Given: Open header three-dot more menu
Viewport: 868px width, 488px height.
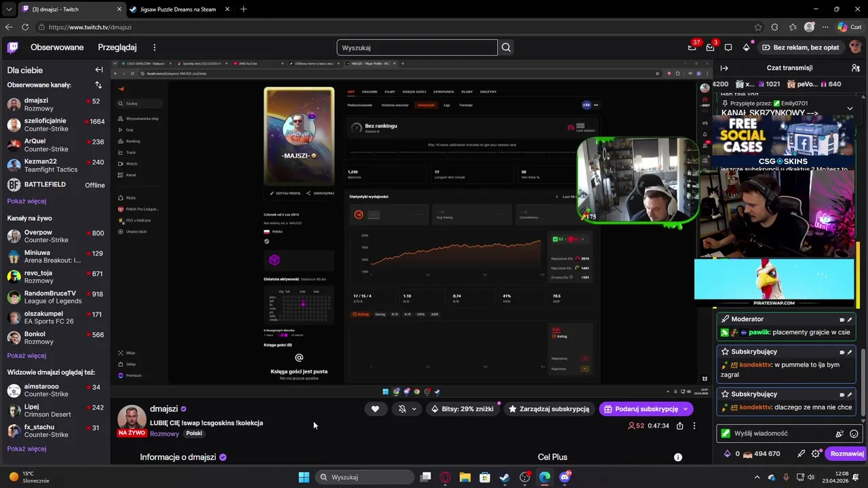Looking at the screenshot, I should pyautogui.click(x=155, y=47).
